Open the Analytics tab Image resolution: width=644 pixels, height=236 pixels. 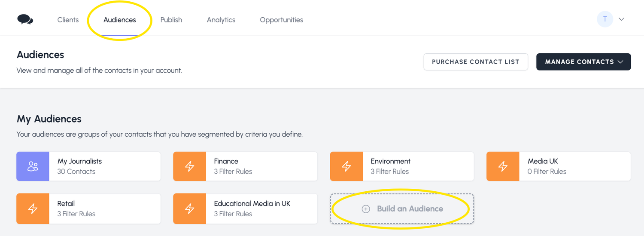tap(221, 20)
